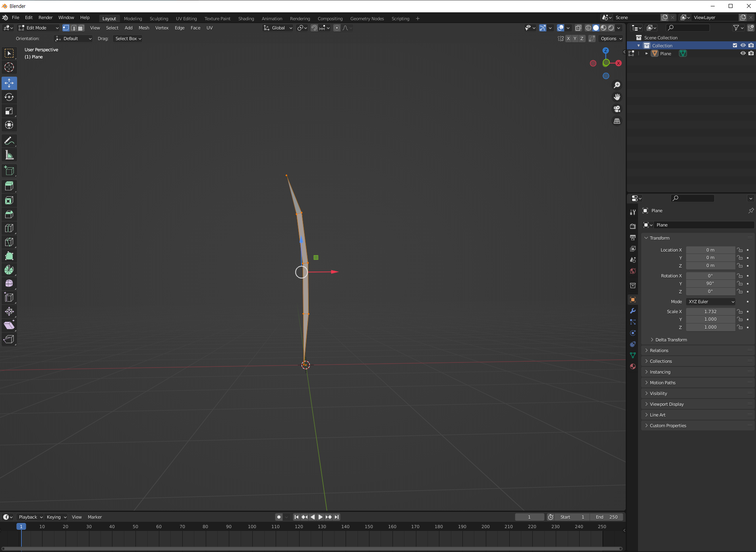756x552 pixels.
Task: Select the Spin tool
Action: [x=9, y=270]
